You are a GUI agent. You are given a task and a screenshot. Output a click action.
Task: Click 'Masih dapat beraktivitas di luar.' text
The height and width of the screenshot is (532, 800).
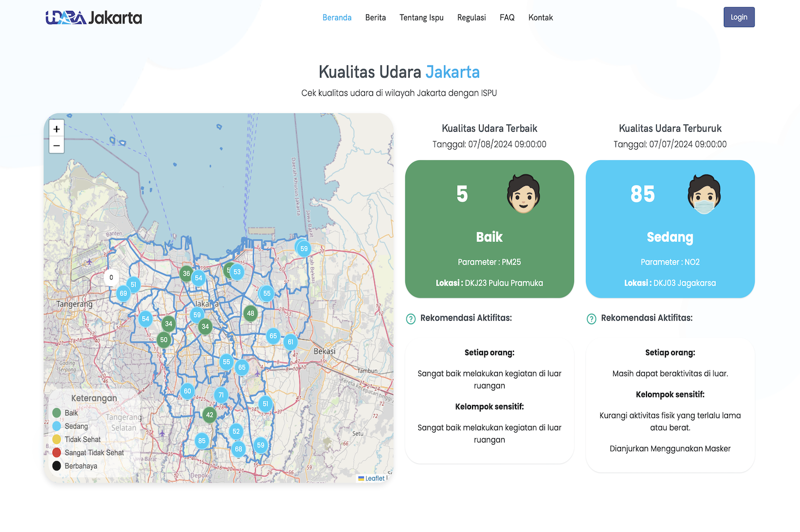(x=670, y=373)
